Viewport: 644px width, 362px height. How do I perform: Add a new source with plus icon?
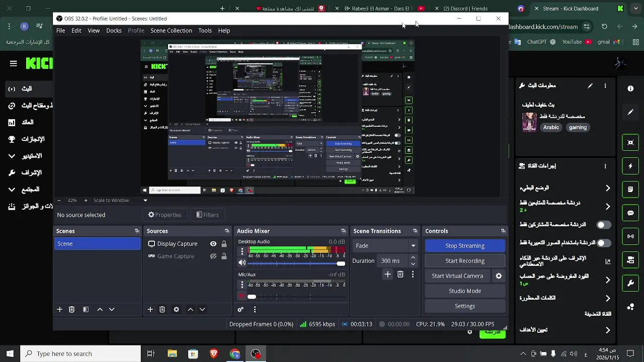150,309
